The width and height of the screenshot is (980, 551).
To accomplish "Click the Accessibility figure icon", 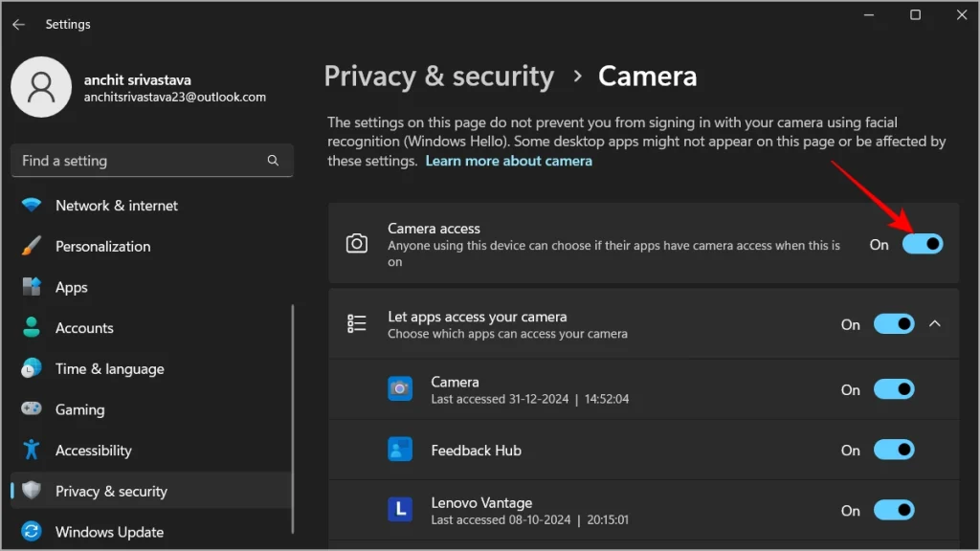I will 32,450.
